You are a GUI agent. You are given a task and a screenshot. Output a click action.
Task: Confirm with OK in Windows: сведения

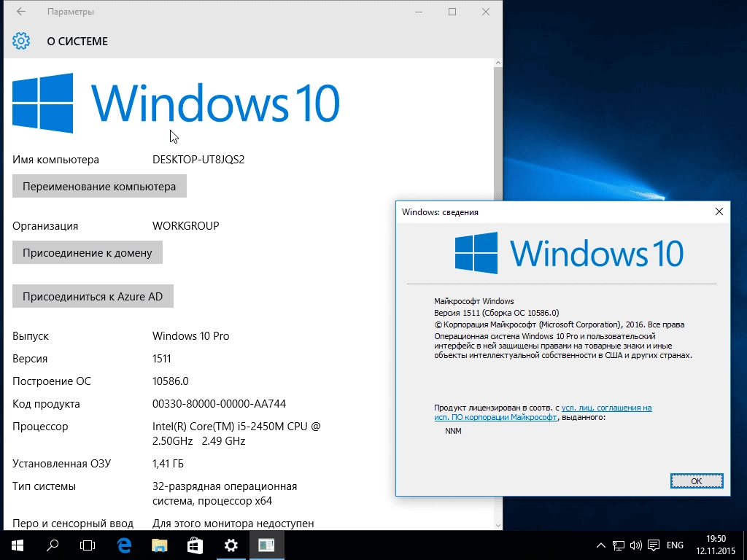(697, 481)
